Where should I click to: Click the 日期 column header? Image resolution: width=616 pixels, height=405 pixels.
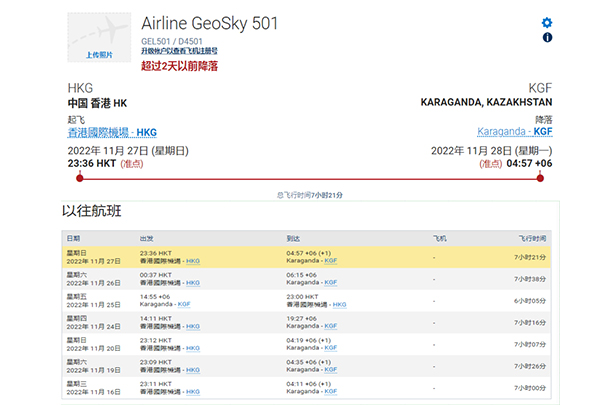(73, 239)
